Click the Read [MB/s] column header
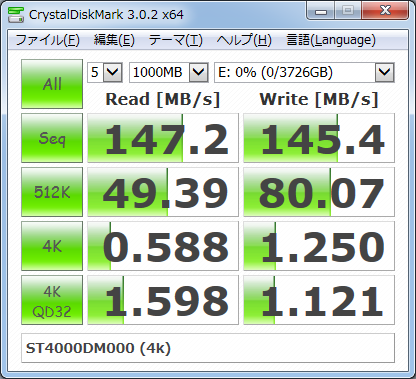The width and height of the screenshot is (416, 379). [x=163, y=99]
